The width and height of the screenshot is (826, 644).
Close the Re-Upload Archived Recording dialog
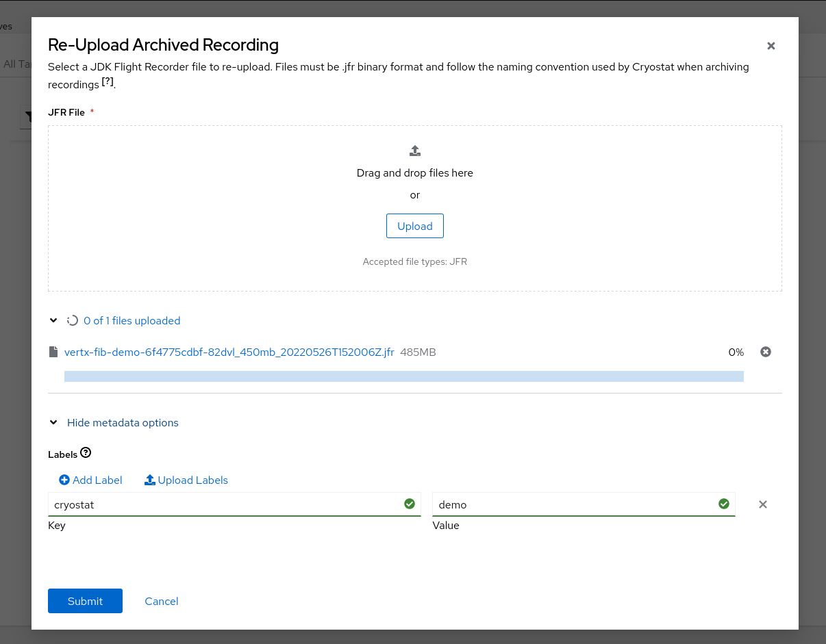pyautogui.click(x=771, y=46)
